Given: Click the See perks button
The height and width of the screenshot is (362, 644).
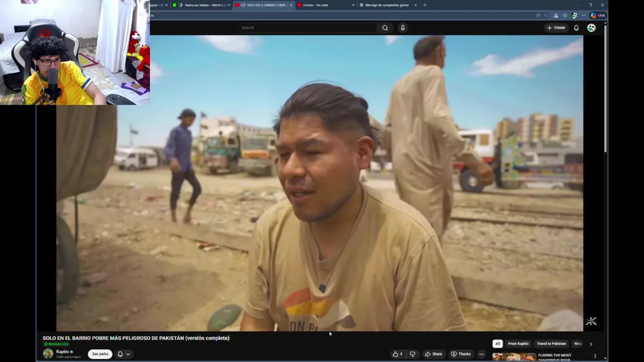Looking at the screenshot, I should coord(100,354).
